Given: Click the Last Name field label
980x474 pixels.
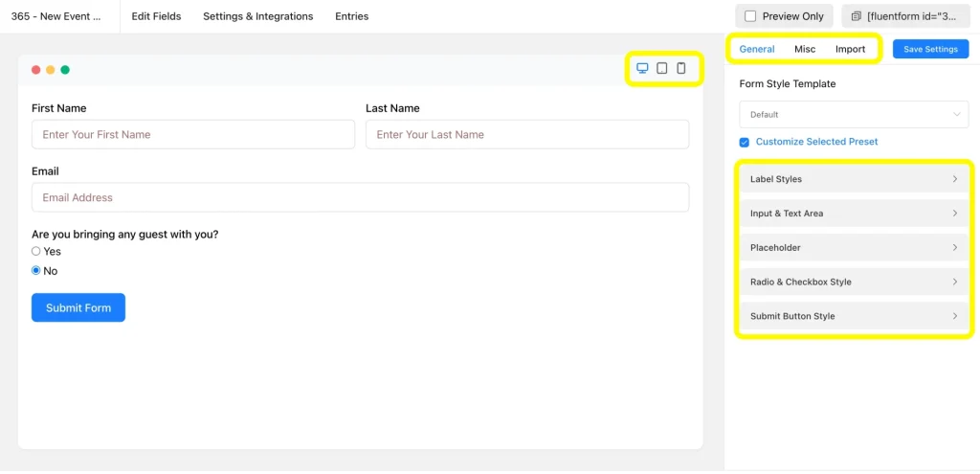Looking at the screenshot, I should pos(392,108).
